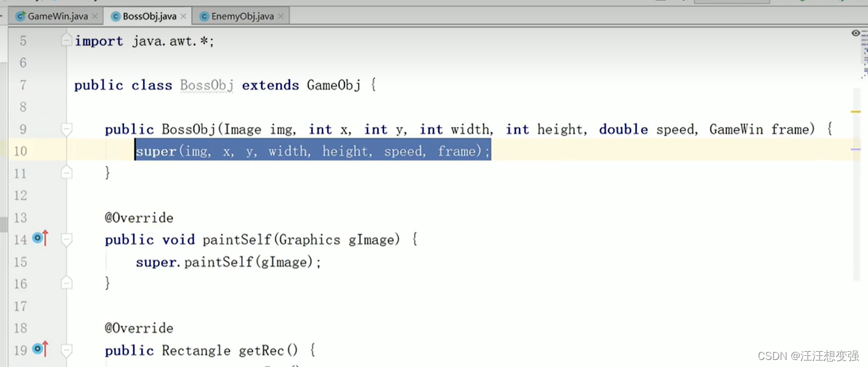This screenshot has height=367, width=868.
Task: Open the inspections eye icon in editor corner
Action: [856, 34]
